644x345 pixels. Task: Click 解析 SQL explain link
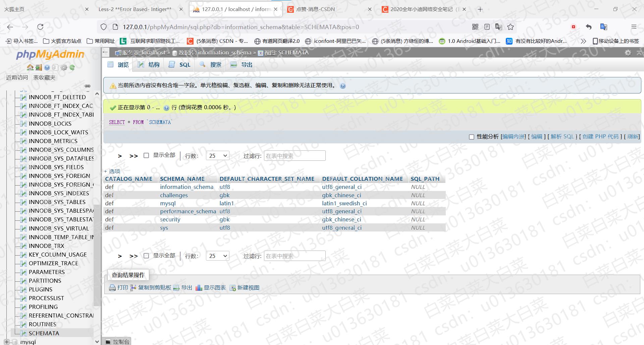562,137
